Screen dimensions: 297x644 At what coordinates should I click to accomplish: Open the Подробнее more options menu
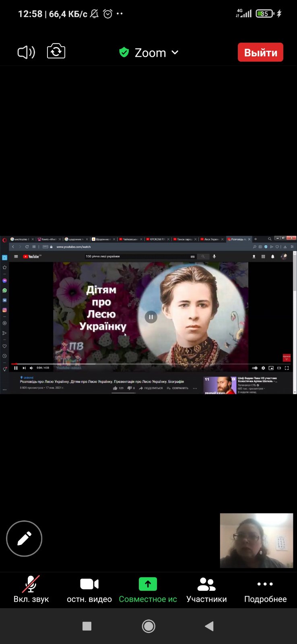(x=265, y=590)
